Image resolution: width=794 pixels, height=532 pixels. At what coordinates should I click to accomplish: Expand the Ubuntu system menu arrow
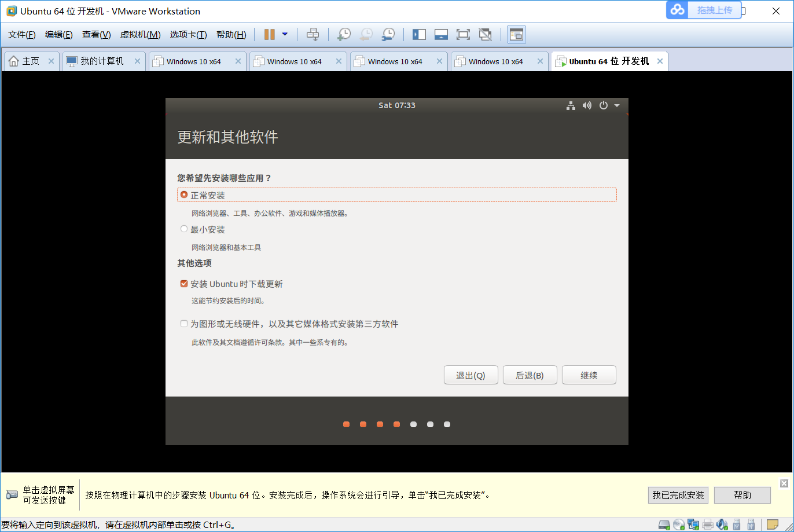617,105
